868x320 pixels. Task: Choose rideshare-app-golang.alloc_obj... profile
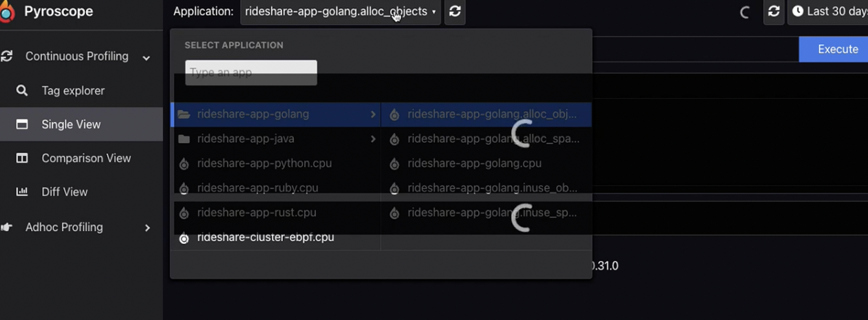486,114
